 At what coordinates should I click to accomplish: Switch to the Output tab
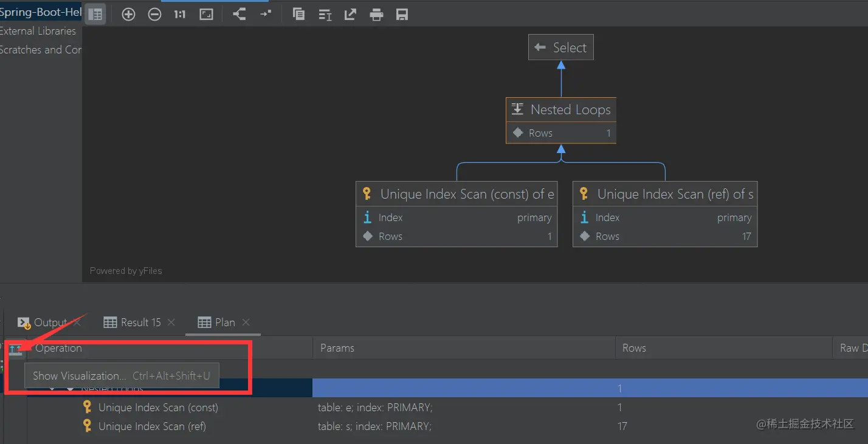point(50,323)
